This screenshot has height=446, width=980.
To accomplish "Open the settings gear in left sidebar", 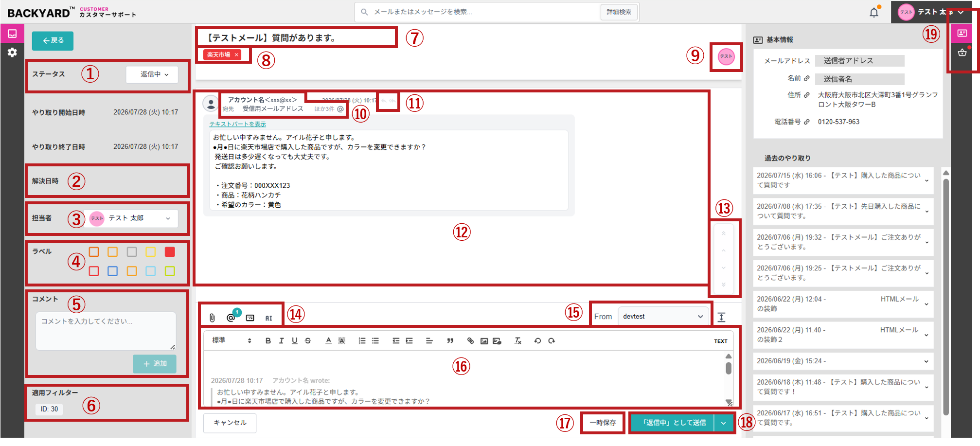I will pyautogui.click(x=12, y=52).
